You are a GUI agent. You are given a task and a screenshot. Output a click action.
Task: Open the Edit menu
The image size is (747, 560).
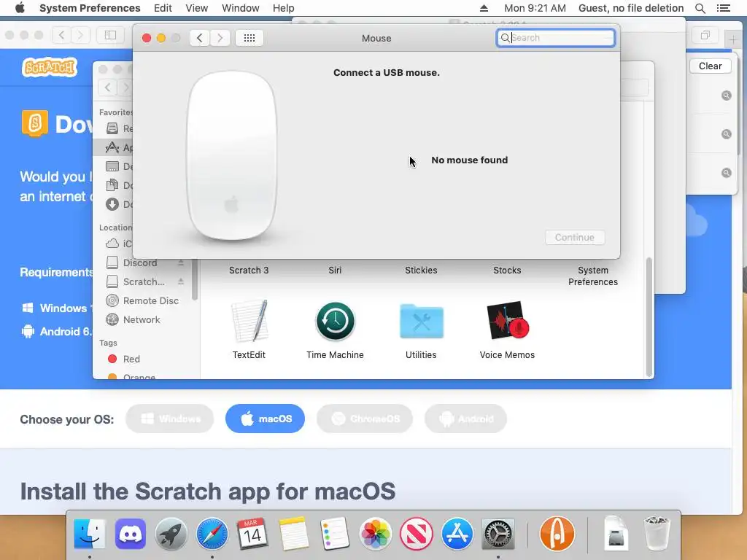pyautogui.click(x=163, y=8)
